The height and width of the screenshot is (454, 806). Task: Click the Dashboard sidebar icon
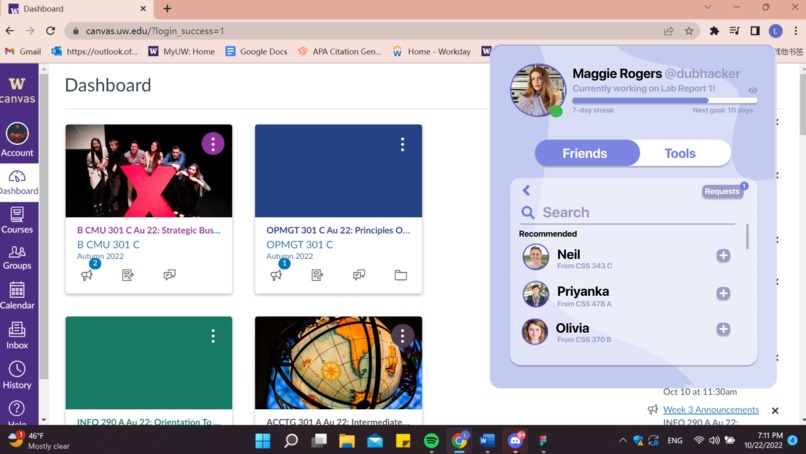[x=19, y=183]
